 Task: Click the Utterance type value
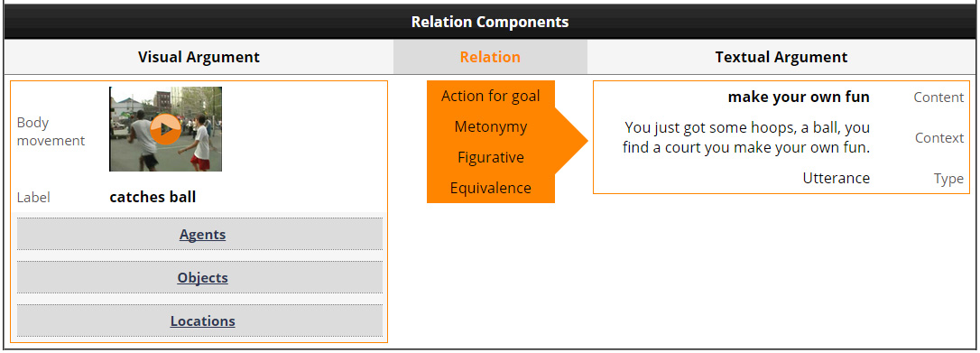837,178
